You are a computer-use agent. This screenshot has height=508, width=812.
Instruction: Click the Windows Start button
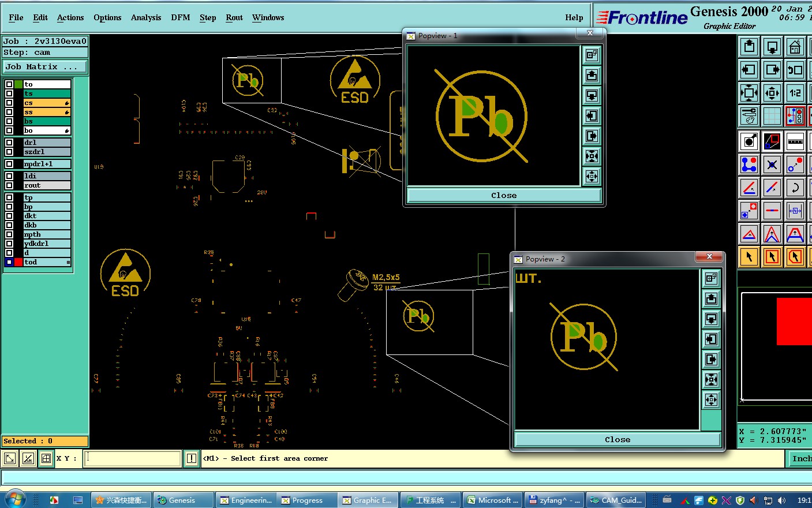pos(14,499)
